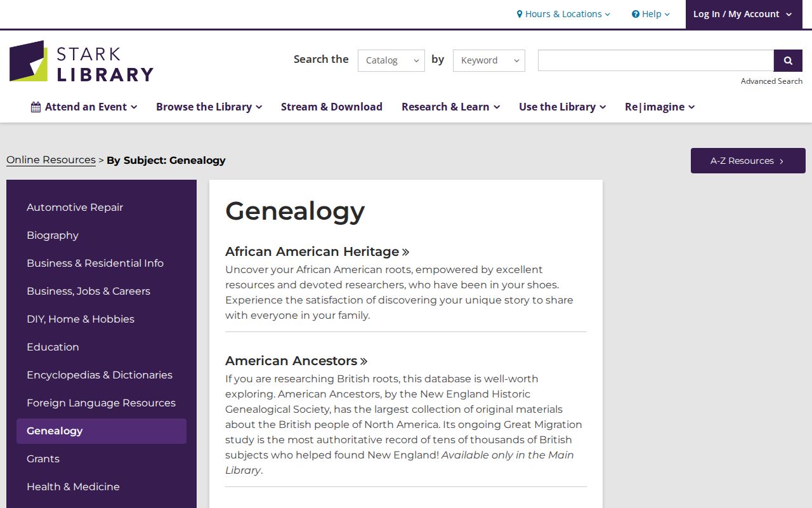This screenshot has width=812, height=508.
Task: Open the Catalog search scope dropdown
Action: tap(391, 60)
